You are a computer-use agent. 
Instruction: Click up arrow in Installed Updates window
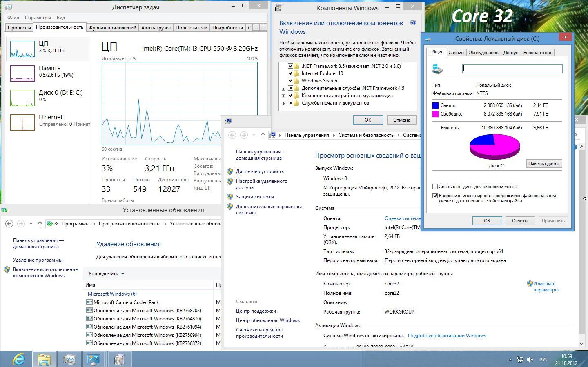coord(40,223)
